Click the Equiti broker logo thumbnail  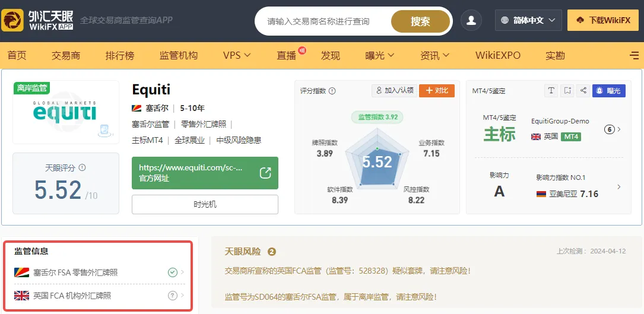(66, 112)
